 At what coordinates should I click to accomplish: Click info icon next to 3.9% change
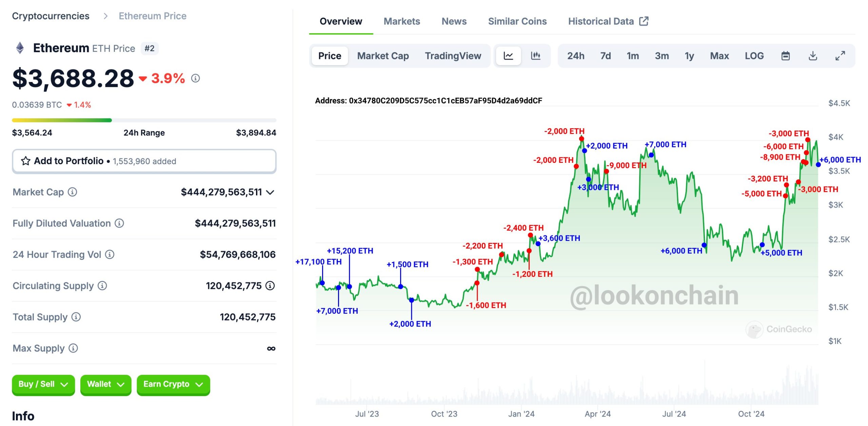(x=195, y=78)
